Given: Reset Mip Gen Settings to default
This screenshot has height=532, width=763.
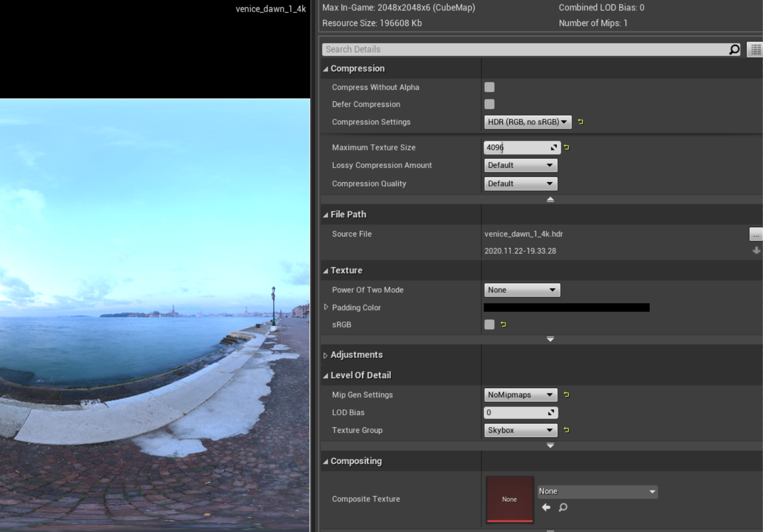Looking at the screenshot, I should coord(567,395).
